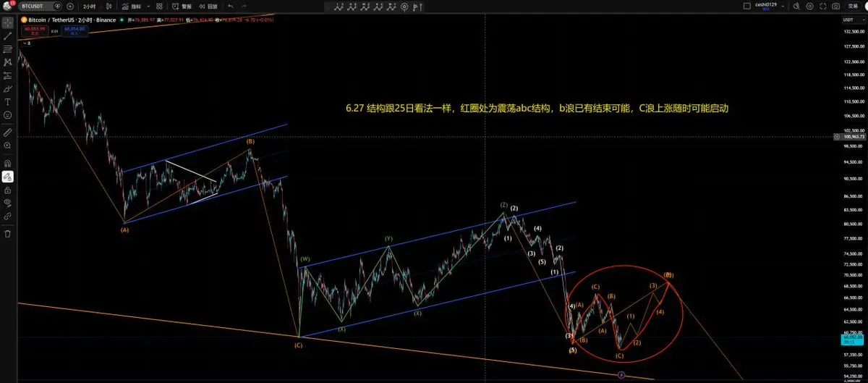Click the layout square icon

pyautogui.click(x=747, y=6)
